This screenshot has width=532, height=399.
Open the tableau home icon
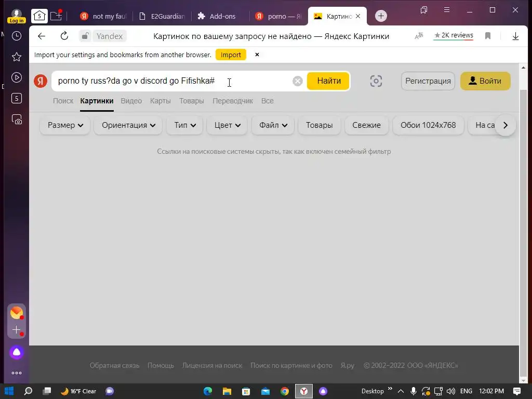tap(39, 16)
